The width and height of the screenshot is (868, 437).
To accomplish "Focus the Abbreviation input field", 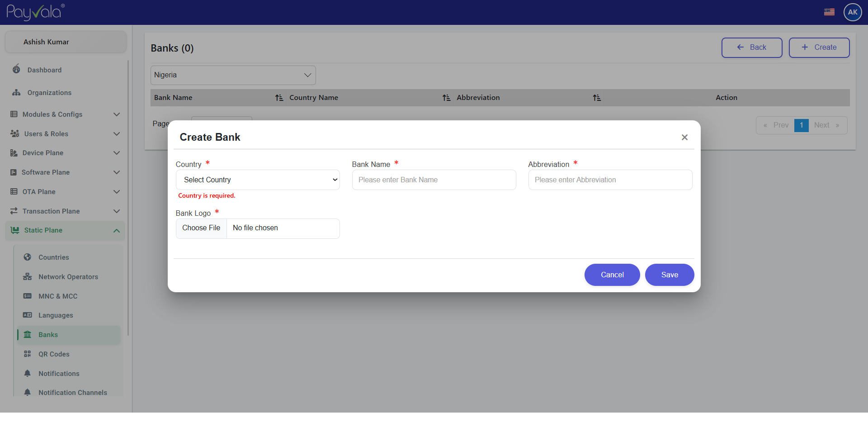I will 610,180.
